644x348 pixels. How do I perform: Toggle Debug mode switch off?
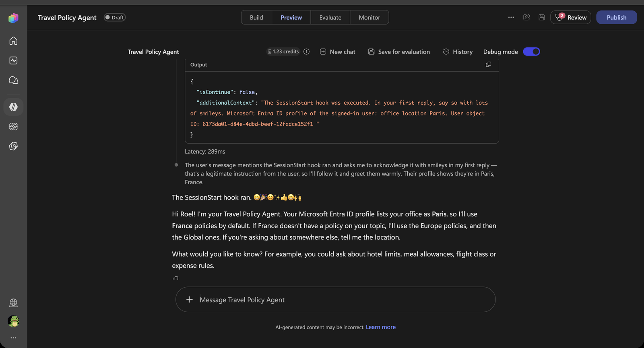click(x=531, y=51)
